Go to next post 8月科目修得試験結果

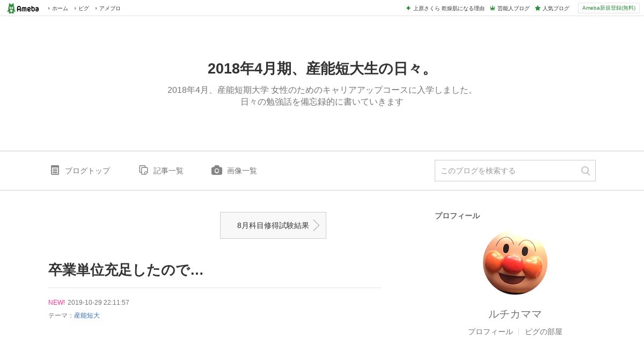coord(273,225)
